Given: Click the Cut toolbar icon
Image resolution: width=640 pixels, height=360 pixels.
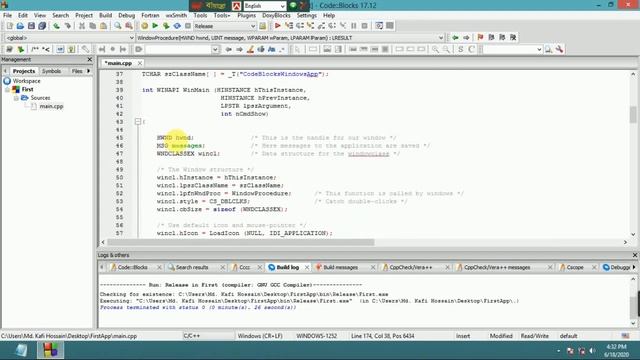Looking at the screenshot, I should click(82, 26).
